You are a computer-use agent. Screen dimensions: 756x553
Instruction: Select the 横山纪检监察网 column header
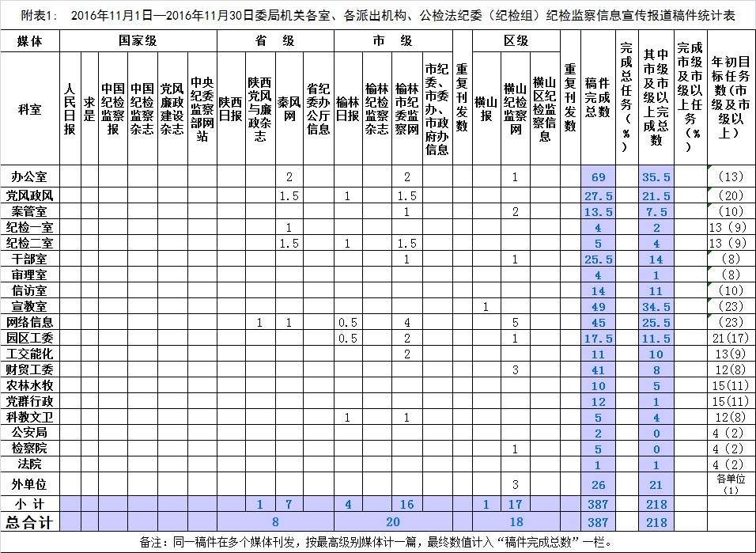516,108
